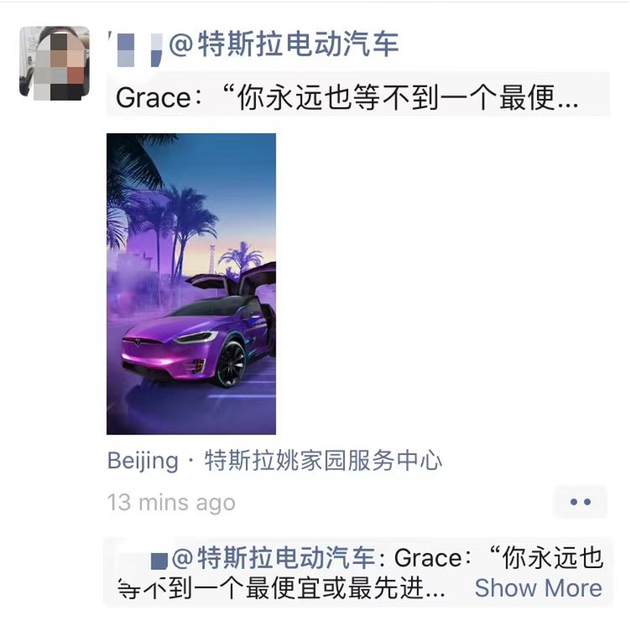
Task: Tap the purple Tesla car in the photo
Action: 196,344
